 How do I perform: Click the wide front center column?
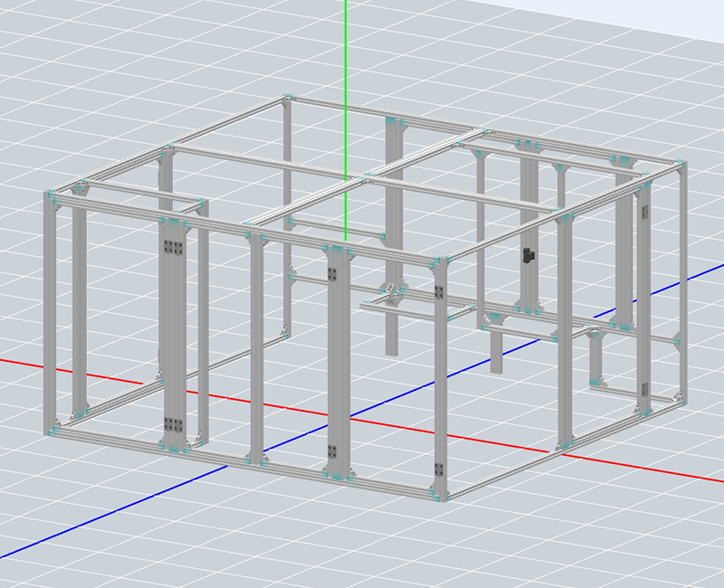(x=337, y=362)
